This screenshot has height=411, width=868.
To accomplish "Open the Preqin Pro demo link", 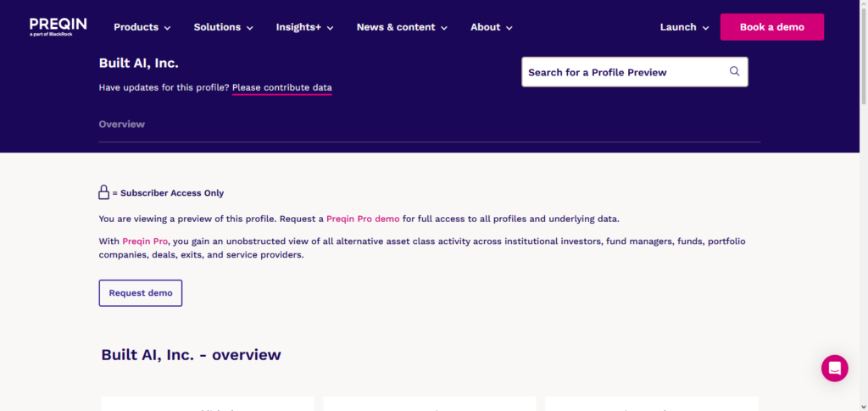I will pyautogui.click(x=363, y=219).
